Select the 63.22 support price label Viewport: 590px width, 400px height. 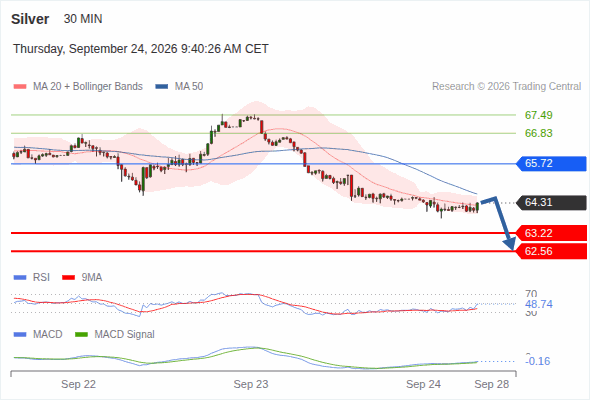tap(551, 233)
